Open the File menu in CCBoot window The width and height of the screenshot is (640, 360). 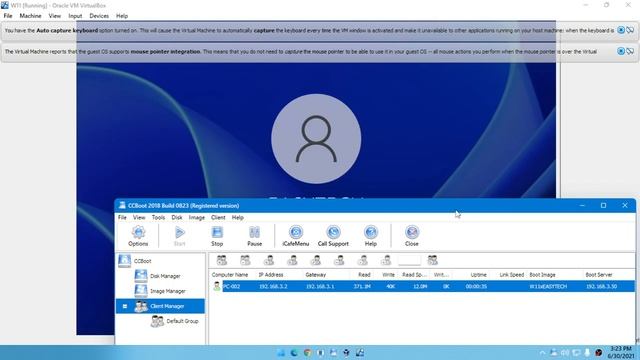122,218
